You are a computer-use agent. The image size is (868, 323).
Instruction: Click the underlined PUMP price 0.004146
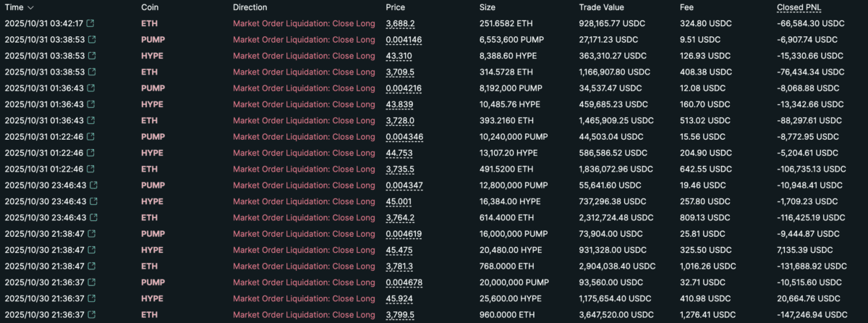tap(404, 39)
